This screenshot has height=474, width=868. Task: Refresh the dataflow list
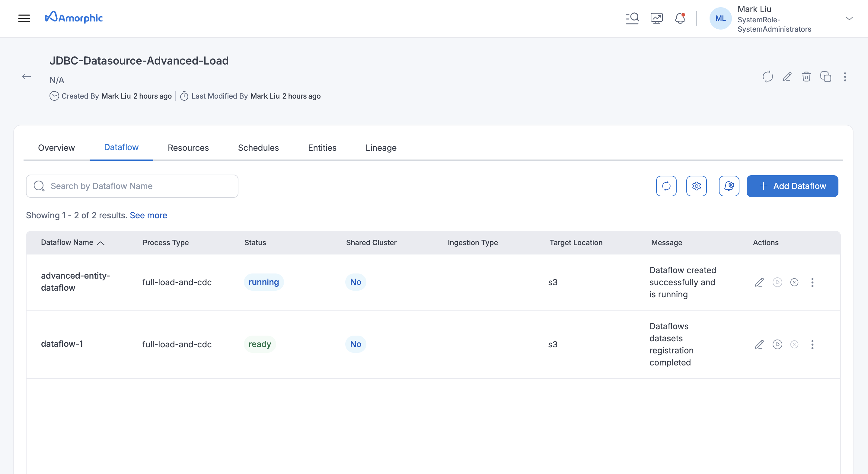[x=666, y=186]
